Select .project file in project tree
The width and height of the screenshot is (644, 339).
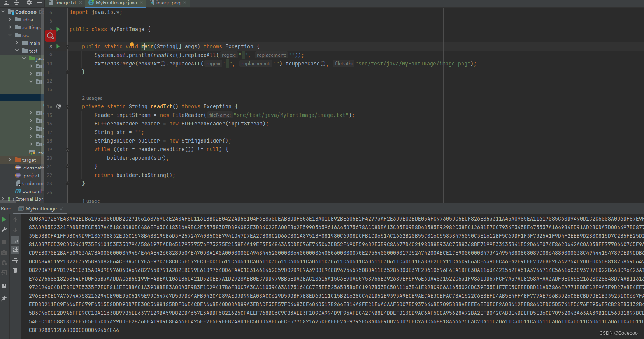27,175
